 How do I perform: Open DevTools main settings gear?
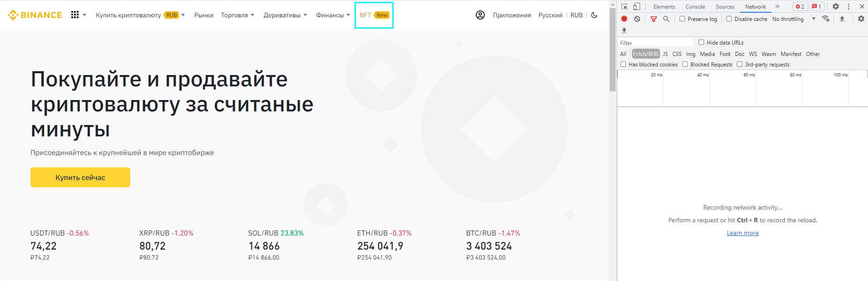836,6
